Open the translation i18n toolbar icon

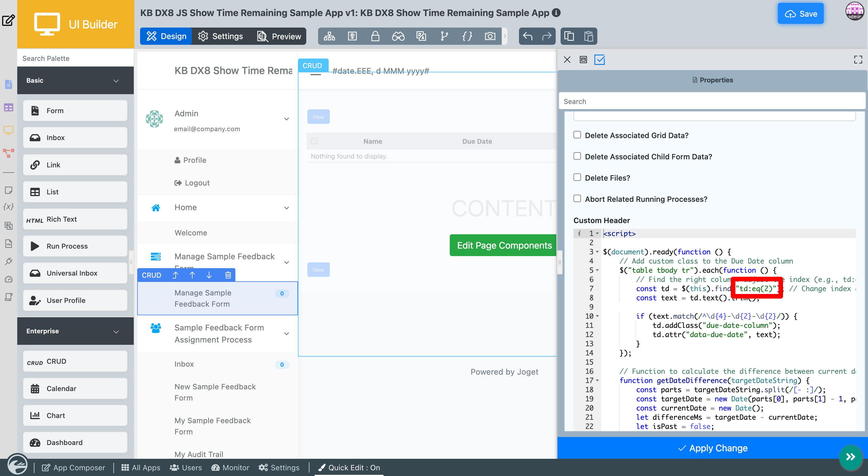click(421, 36)
